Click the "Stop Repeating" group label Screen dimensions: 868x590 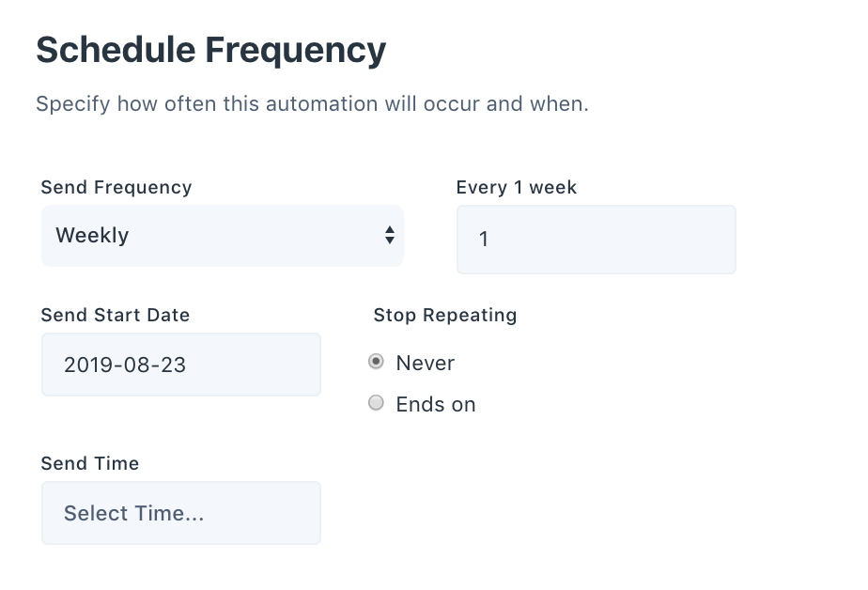(445, 315)
